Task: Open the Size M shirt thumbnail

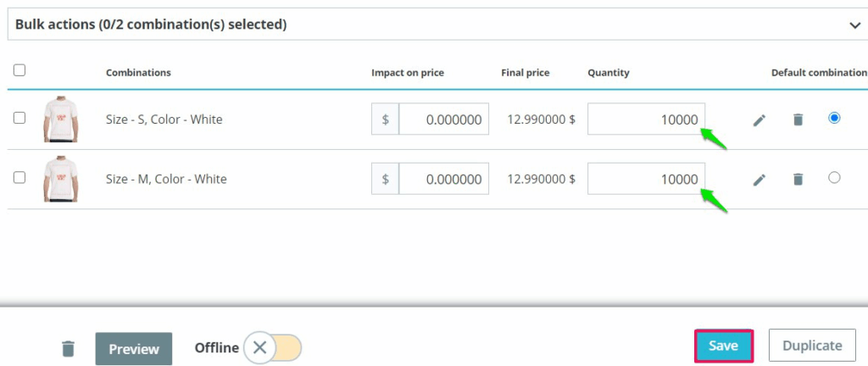Action: click(58, 179)
